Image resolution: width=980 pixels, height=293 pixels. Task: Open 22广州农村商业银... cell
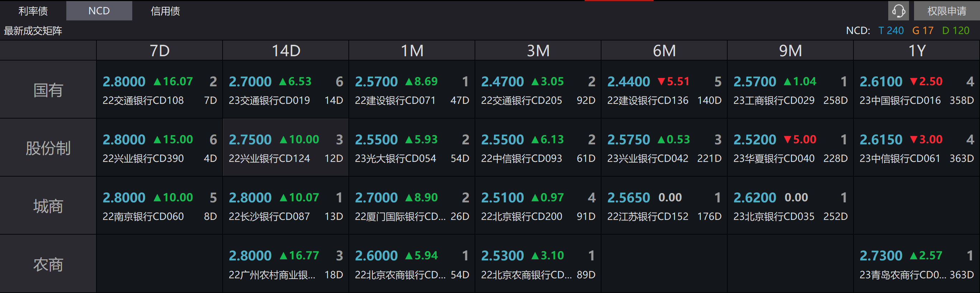point(286,264)
